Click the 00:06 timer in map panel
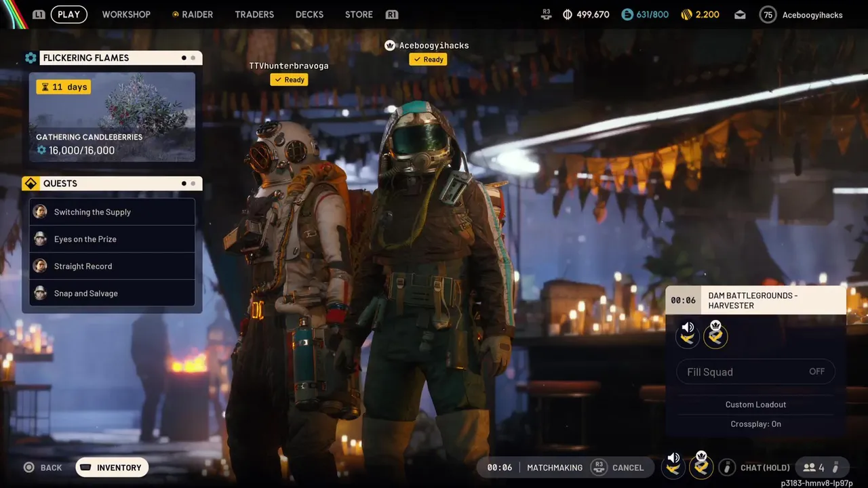This screenshot has height=488, width=868. click(684, 300)
